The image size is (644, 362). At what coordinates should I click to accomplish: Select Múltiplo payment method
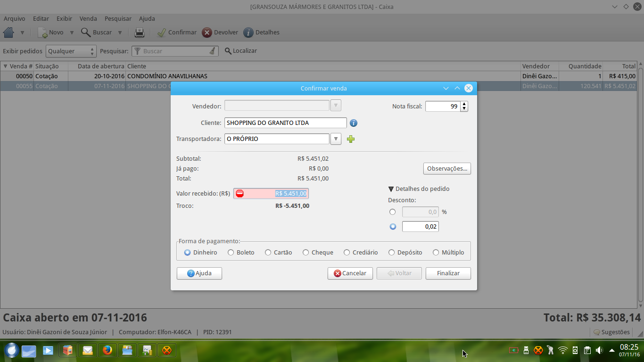(x=448, y=252)
